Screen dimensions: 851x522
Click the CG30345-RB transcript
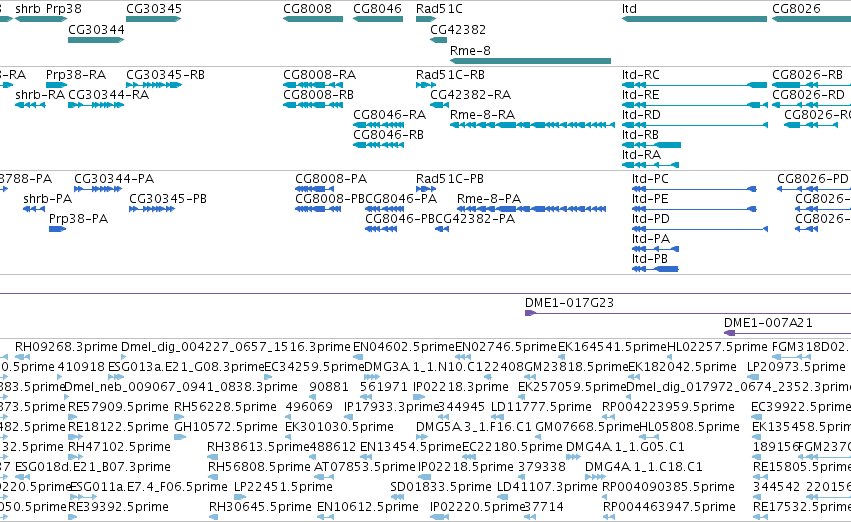[154, 85]
